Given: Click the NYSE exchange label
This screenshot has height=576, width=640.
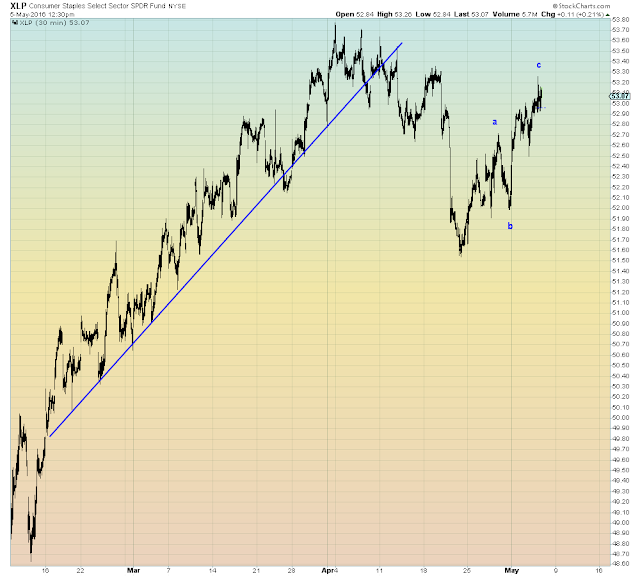Looking at the screenshot, I should (177, 6).
